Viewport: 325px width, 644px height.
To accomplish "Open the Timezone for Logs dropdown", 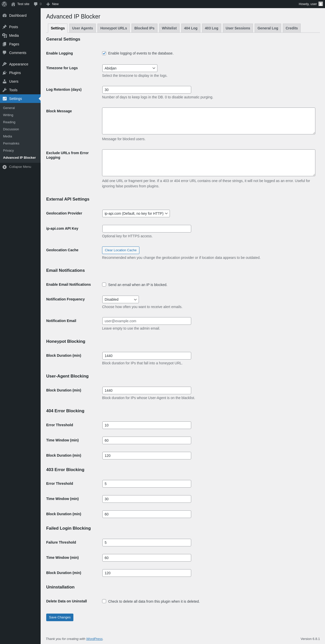I will (x=130, y=68).
